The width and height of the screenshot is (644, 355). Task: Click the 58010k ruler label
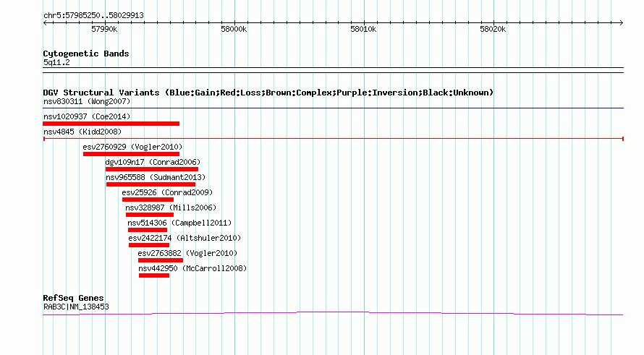coord(363,29)
